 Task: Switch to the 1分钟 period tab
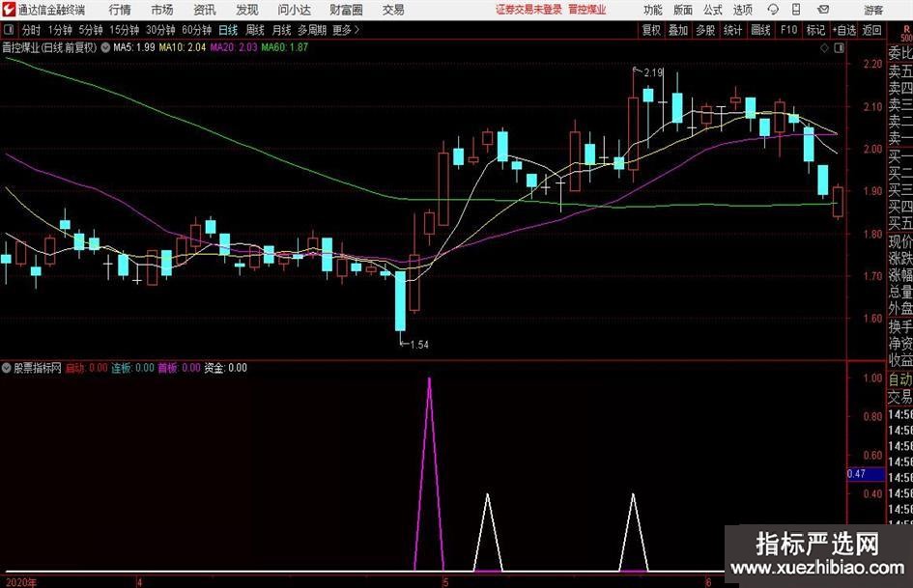(60, 30)
